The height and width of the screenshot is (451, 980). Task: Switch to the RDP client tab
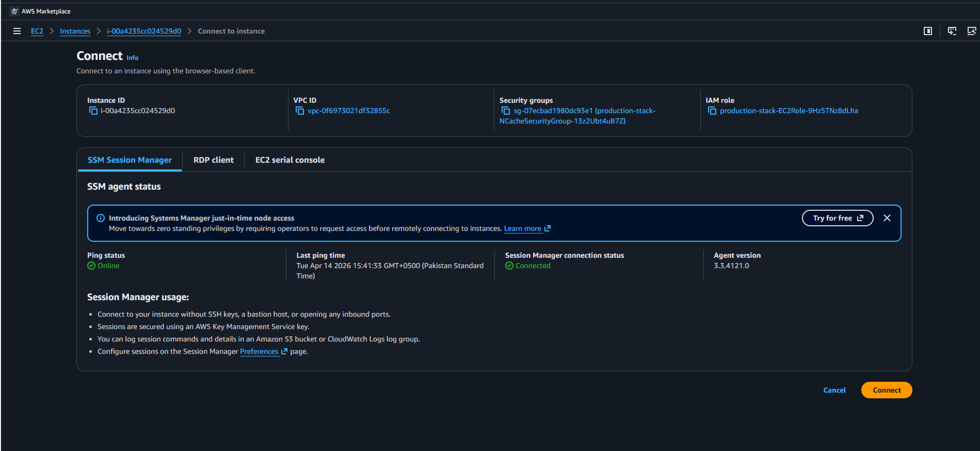(x=214, y=160)
